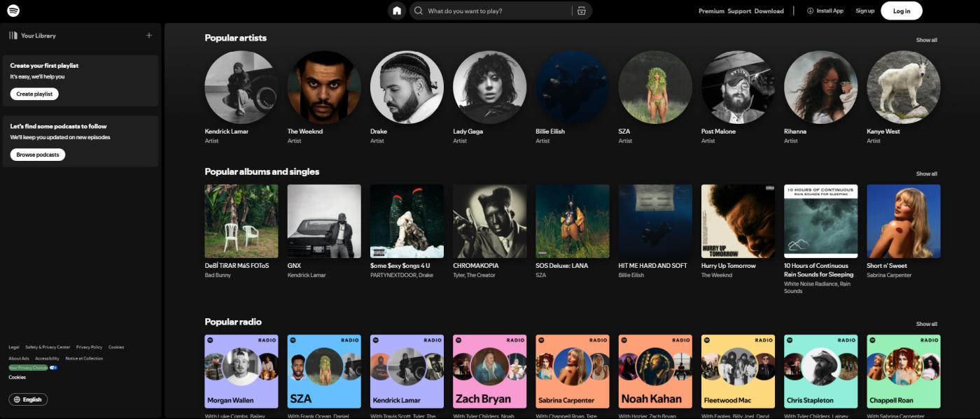Screen dimensions: 980x419
Task: Create playlist with plus icon
Action: [x=148, y=36]
